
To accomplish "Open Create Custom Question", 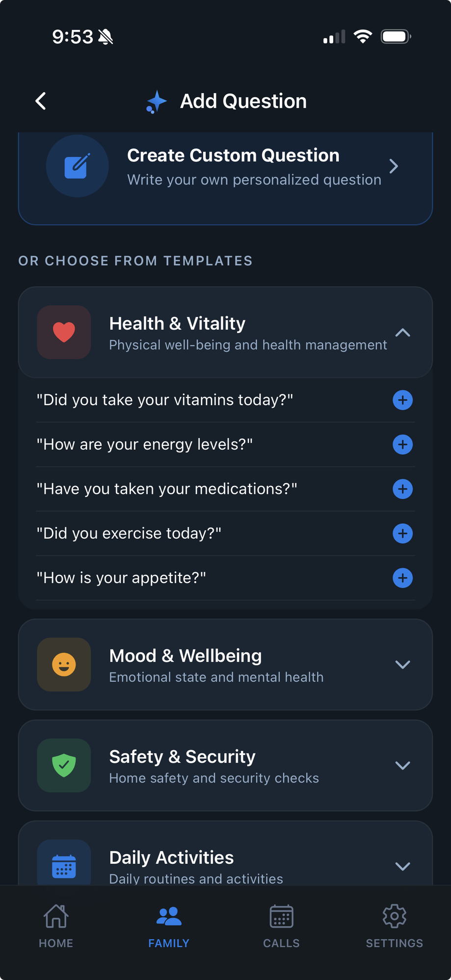I will 225,166.
